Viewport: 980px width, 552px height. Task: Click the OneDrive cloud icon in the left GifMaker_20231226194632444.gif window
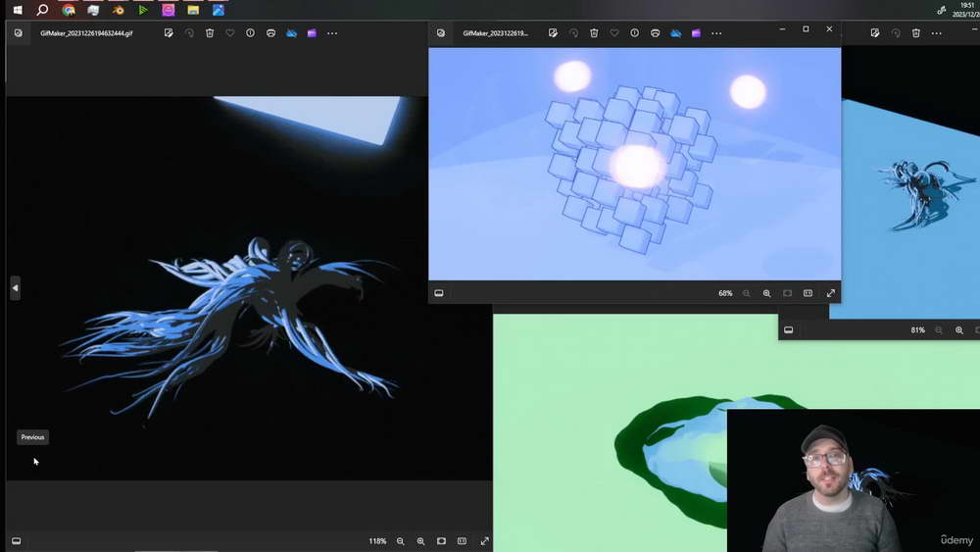[292, 33]
